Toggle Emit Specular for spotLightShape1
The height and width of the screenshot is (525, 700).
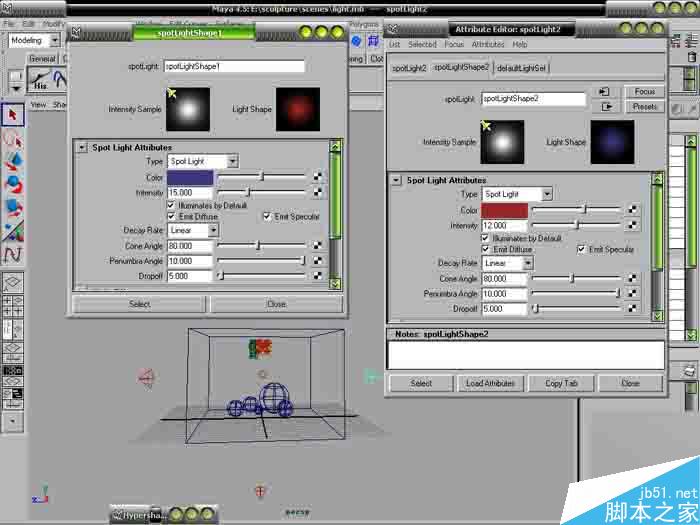(267, 217)
